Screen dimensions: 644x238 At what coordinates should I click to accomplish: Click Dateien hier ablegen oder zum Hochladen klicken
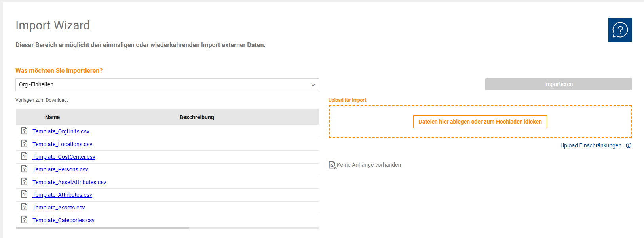[480, 122]
